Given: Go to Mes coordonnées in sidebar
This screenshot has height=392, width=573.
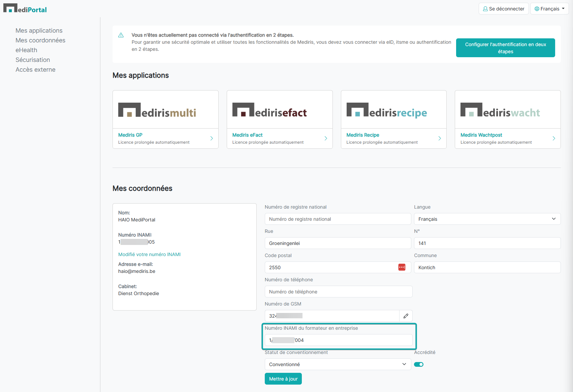Looking at the screenshot, I should [x=40, y=40].
